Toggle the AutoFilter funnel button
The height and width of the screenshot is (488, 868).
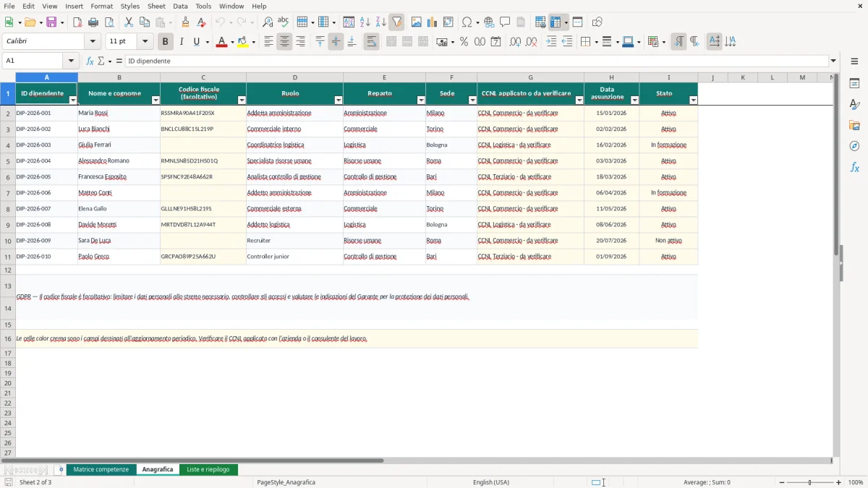point(396,22)
